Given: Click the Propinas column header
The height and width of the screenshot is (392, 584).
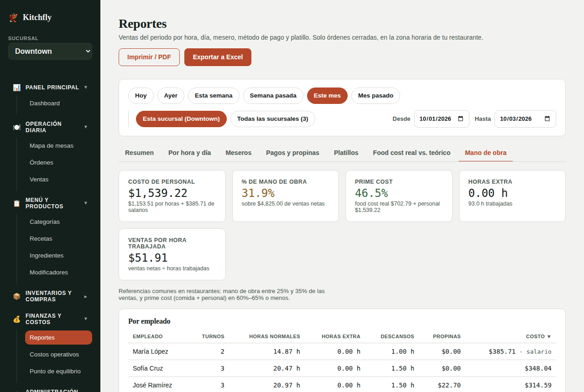Looking at the screenshot, I should [x=447, y=336].
